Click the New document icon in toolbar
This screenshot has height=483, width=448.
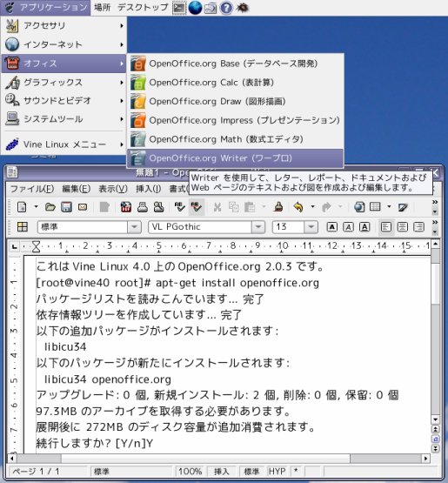[x=22, y=207]
